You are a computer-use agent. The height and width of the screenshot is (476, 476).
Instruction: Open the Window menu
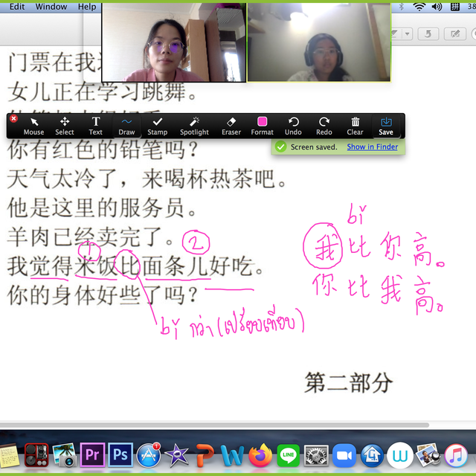[51, 7]
